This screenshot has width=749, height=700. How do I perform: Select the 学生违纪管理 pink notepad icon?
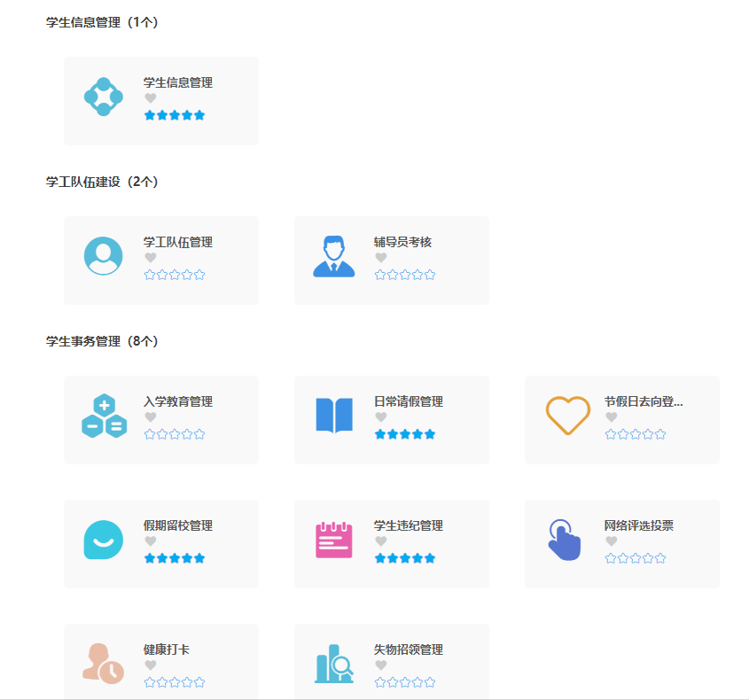coord(334,538)
